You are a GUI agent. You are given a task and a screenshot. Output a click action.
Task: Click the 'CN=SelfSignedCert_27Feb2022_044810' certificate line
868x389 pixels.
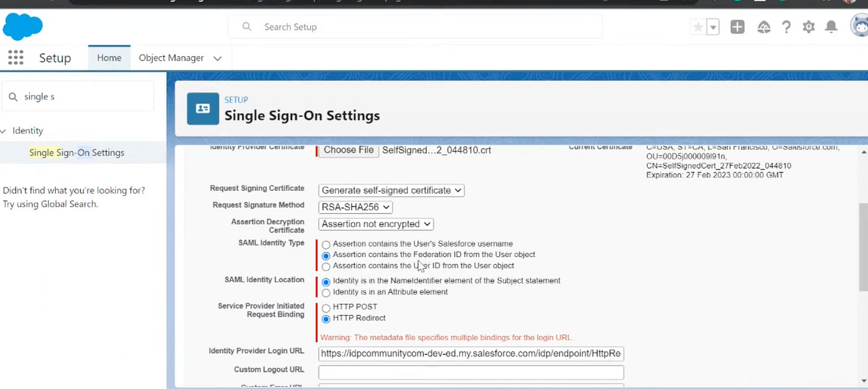click(718, 166)
